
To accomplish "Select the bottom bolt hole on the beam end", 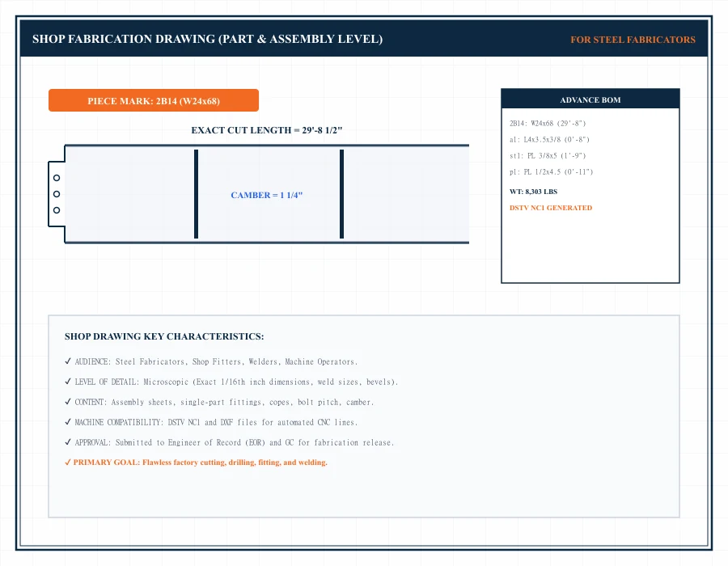I will 57,210.
